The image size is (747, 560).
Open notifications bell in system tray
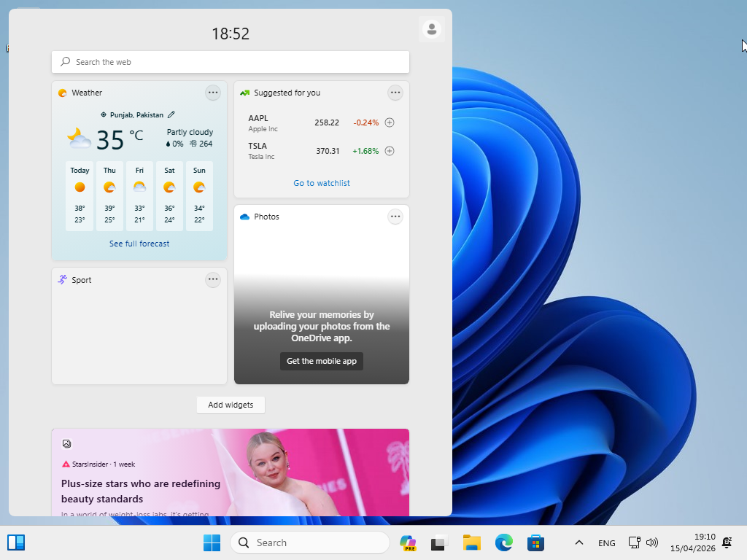click(x=727, y=542)
